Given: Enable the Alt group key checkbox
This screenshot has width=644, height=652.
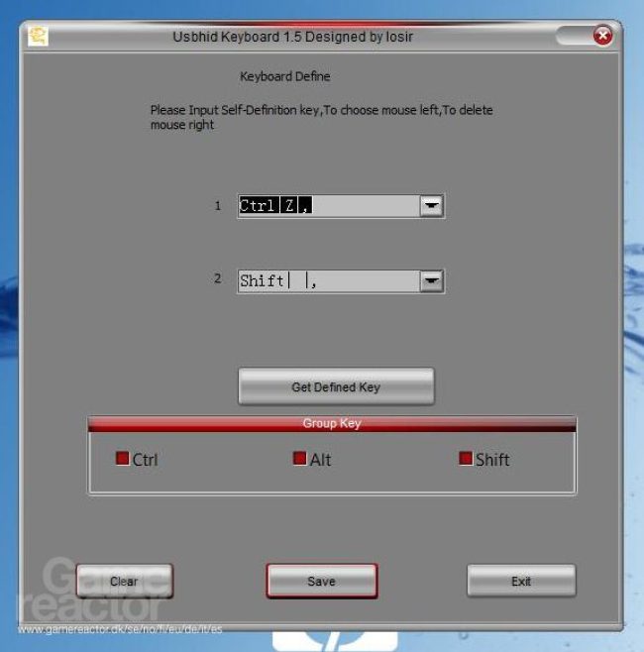Looking at the screenshot, I should [x=299, y=458].
